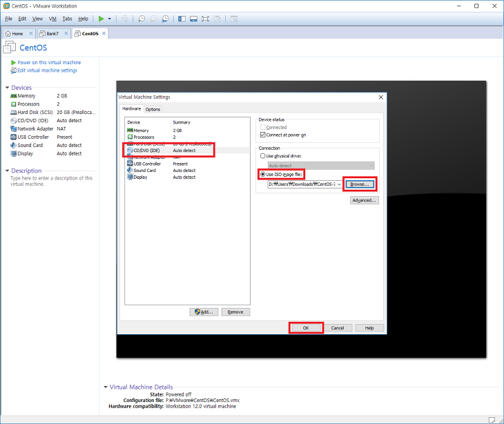Open the Auto detect physical drive dropdown
Viewport: 504px width, 424px height.
321,166
